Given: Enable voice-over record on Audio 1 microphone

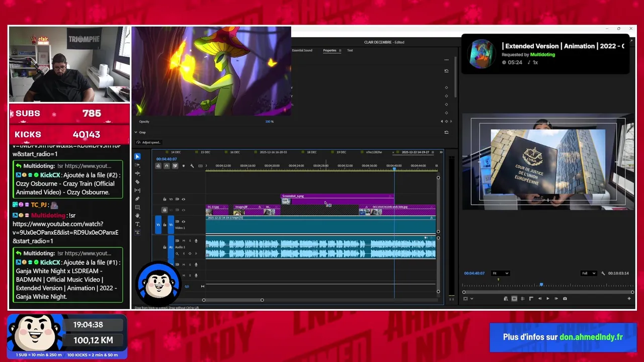Looking at the screenshot, I should pos(196,241).
